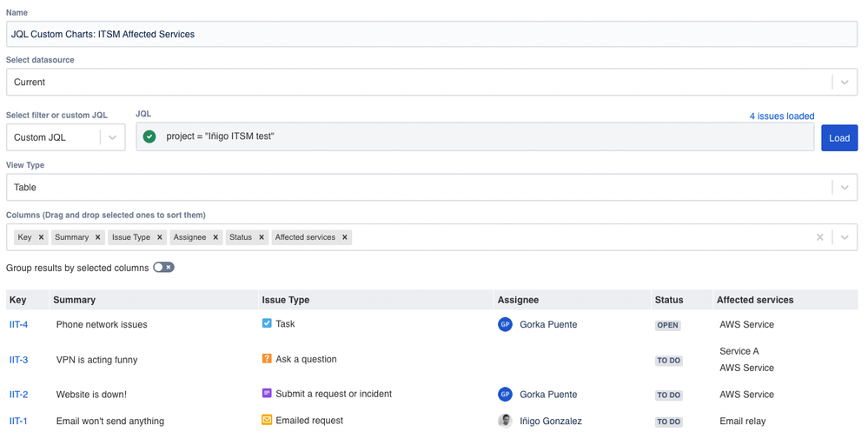868x445 pixels.
Task: Open the View Type dropdown
Action: click(x=844, y=188)
